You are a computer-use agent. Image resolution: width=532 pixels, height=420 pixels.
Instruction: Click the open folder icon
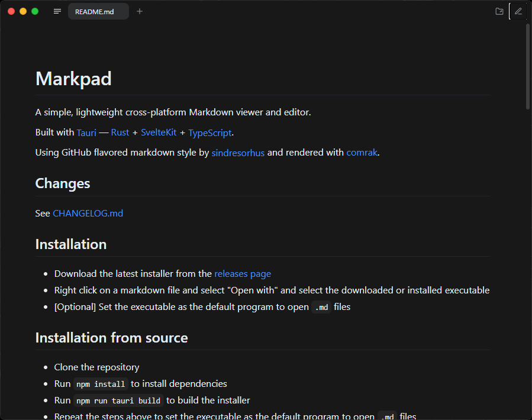click(x=499, y=11)
